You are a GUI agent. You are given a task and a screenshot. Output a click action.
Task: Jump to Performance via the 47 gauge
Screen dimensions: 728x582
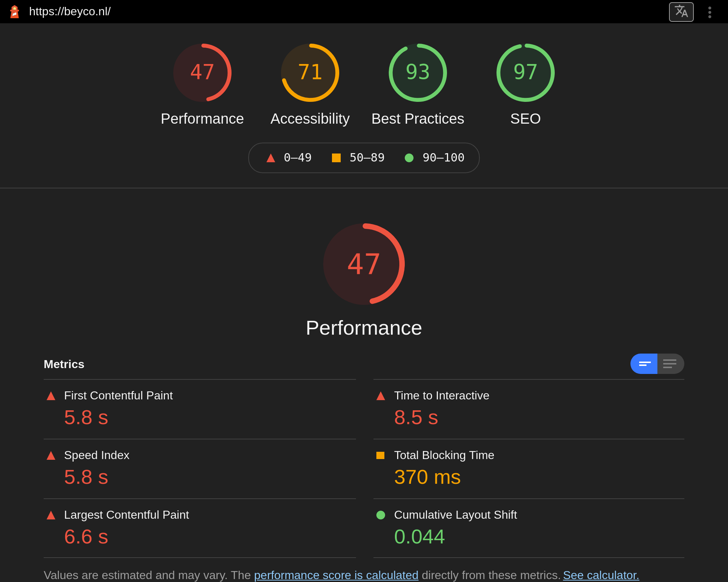[202, 73]
